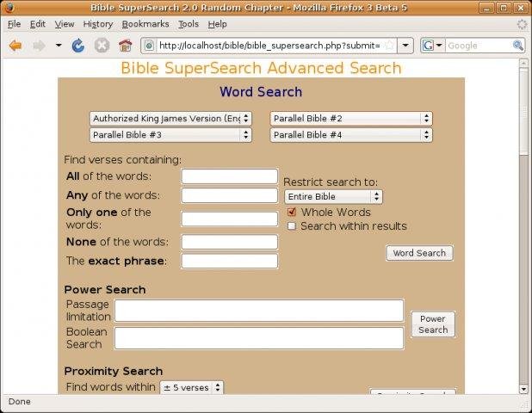This screenshot has width=532, height=413.
Task: Reload the page with the Reload icon
Action: pyautogui.click(x=78, y=46)
